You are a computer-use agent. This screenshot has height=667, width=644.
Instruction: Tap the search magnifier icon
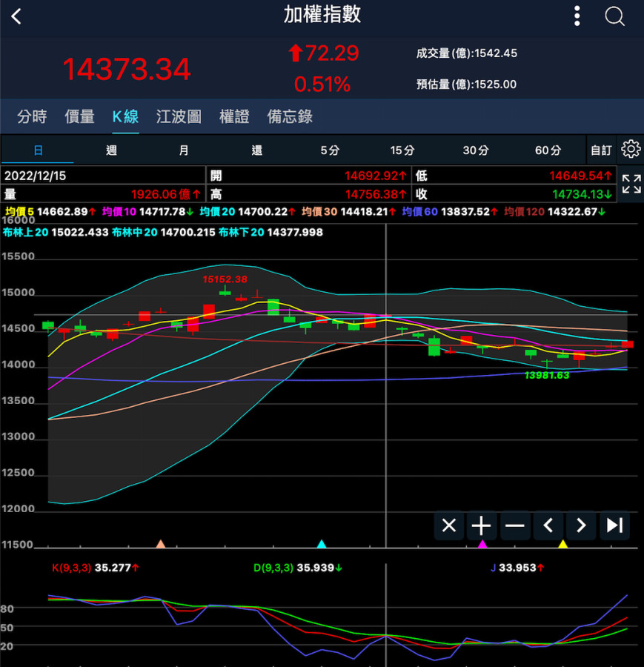pyautogui.click(x=614, y=16)
